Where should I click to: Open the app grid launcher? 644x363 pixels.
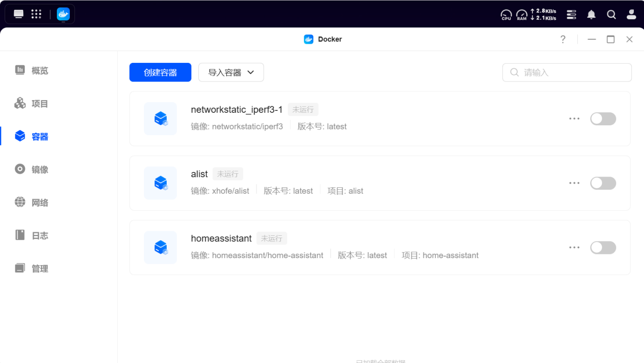36,14
